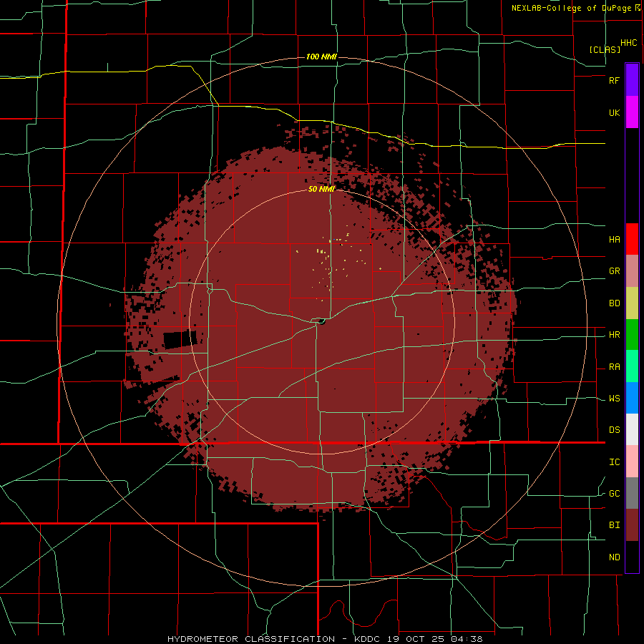Click the GR legend label
Viewport: 644px width, 644px height.
[x=614, y=271]
